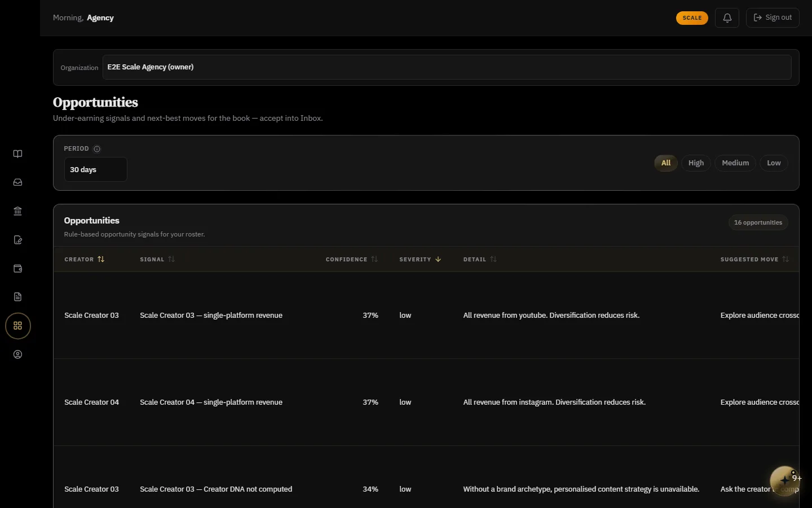Click the Sign out button
This screenshot has height=508, width=812.
point(773,17)
